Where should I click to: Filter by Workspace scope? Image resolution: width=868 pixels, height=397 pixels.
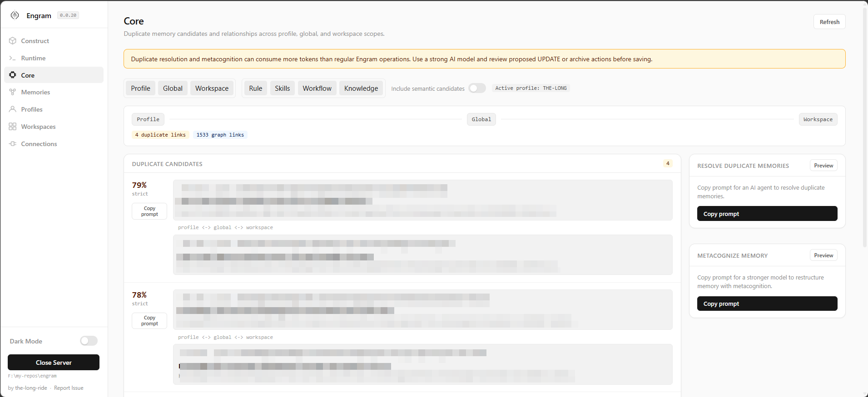coord(212,88)
